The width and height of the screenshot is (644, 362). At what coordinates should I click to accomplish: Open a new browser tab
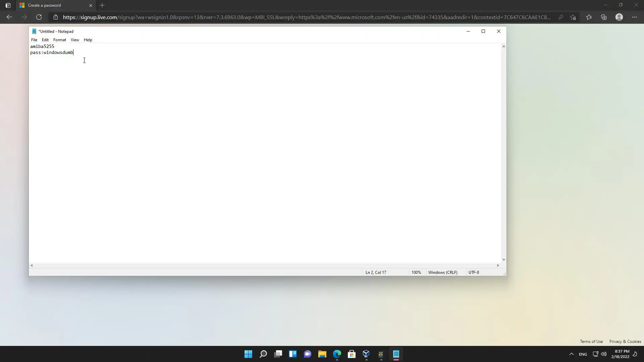click(102, 5)
